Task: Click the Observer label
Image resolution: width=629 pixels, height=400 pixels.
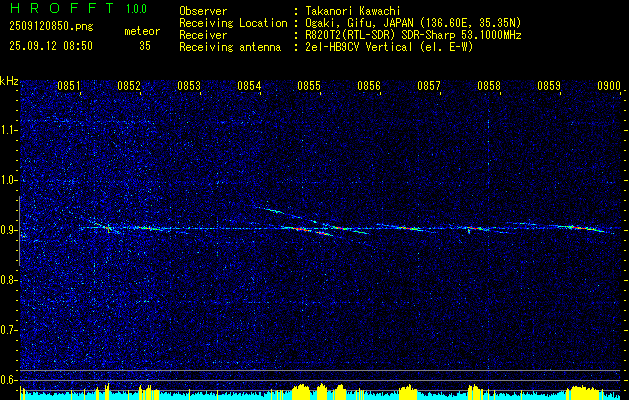Action: [x=203, y=11]
